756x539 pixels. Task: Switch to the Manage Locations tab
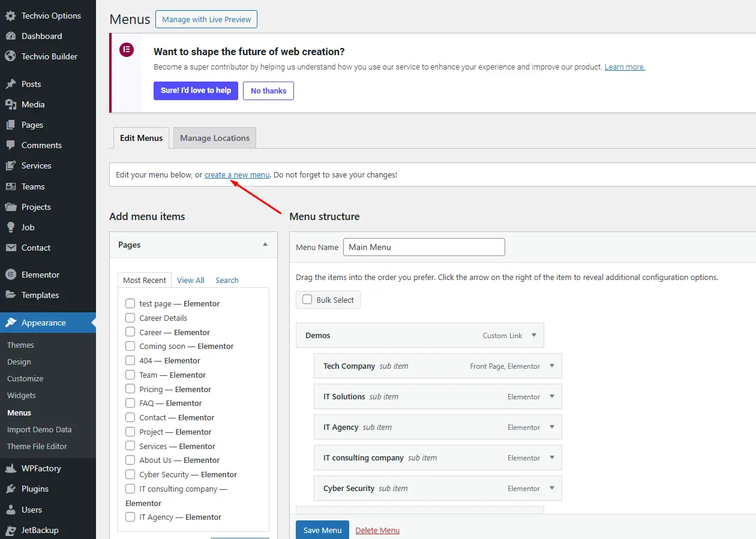215,138
